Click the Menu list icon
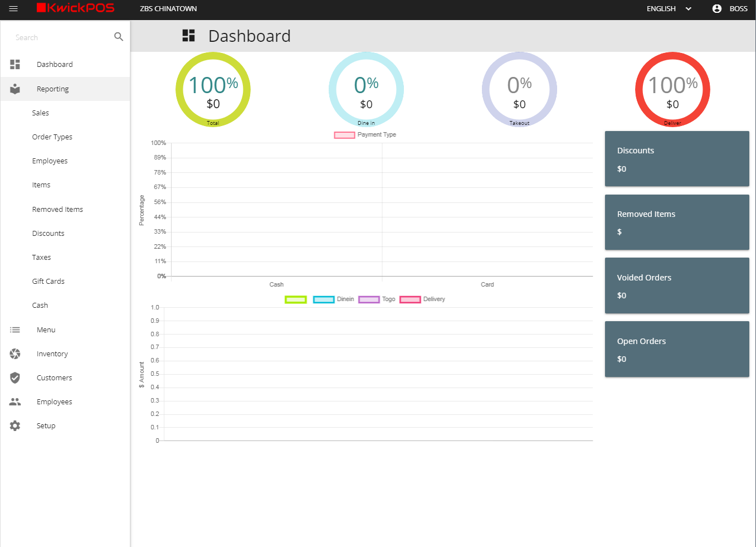This screenshot has width=756, height=547. 15,330
